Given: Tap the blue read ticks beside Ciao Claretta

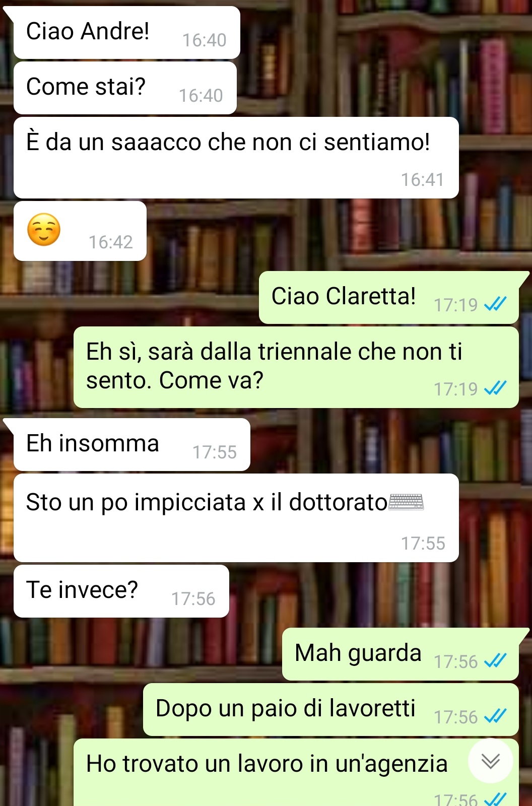Looking at the screenshot, I should click(x=495, y=304).
